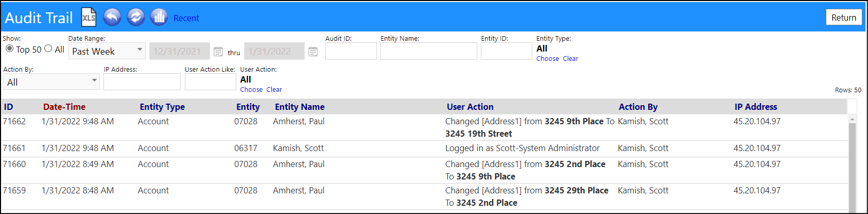Screen dimensions: 868x214
Task: Click the 12/31/2021 start date field
Action: pyautogui.click(x=180, y=51)
